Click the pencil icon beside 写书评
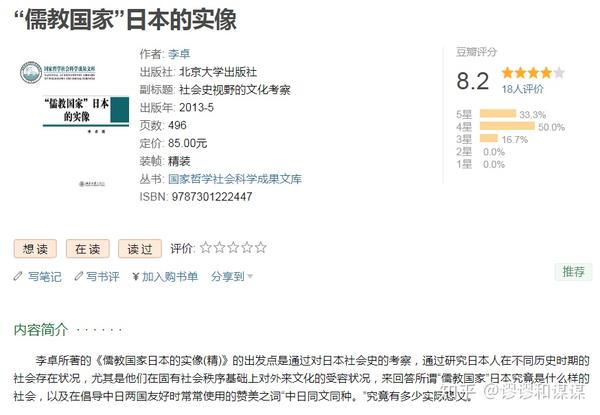 pos(78,276)
